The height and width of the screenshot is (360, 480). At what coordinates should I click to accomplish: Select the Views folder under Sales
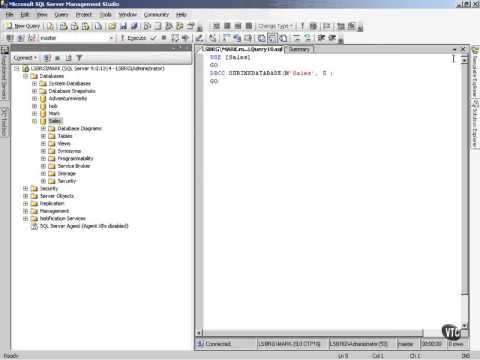[x=64, y=143]
